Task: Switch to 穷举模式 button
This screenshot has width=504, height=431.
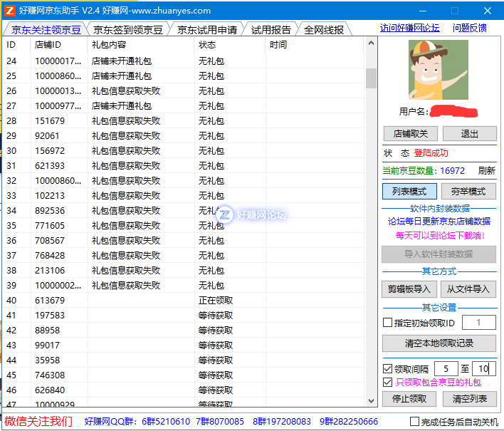Action: [x=468, y=192]
